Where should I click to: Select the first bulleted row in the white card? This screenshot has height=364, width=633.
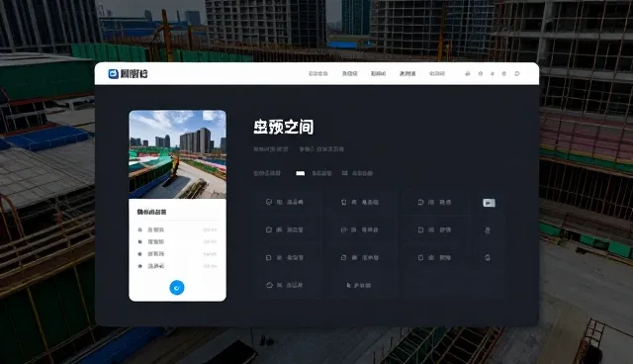(x=177, y=229)
